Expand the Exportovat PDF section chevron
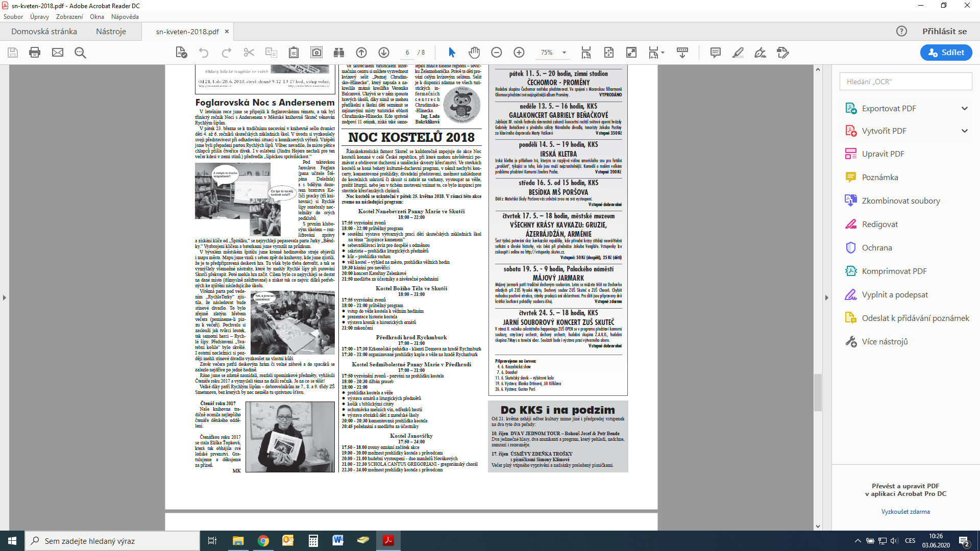 point(965,108)
